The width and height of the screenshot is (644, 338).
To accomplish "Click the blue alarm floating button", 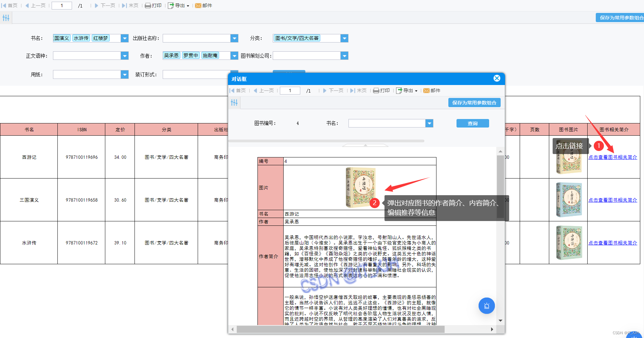I will pos(487,306).
